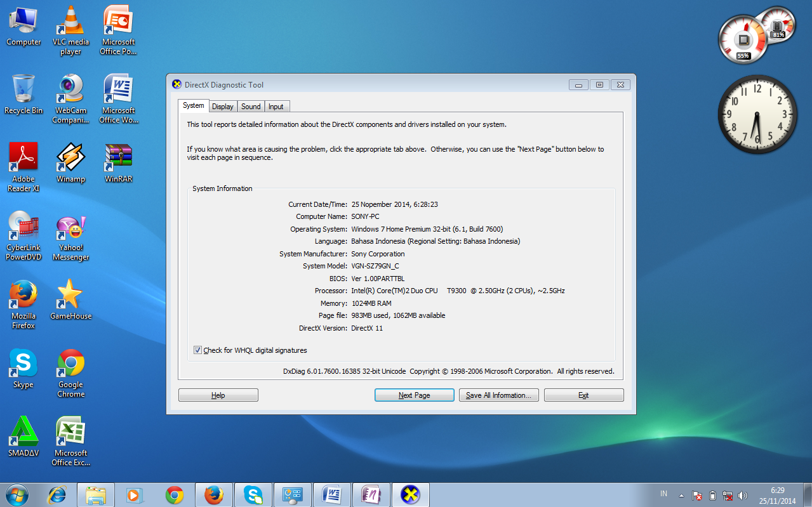Show hidden tray icons arrow

click(x=681, y=495)
